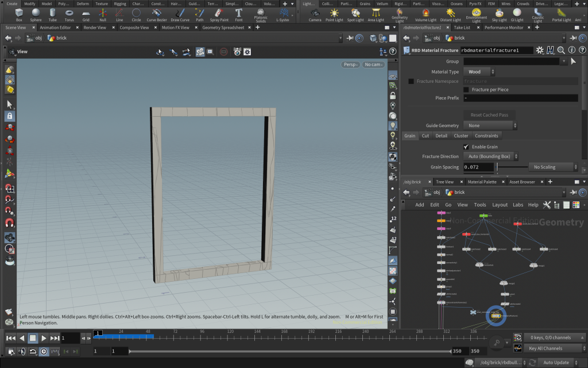Select the Font shelf tool
Screen dimensions: 588x368
[238, 15]
